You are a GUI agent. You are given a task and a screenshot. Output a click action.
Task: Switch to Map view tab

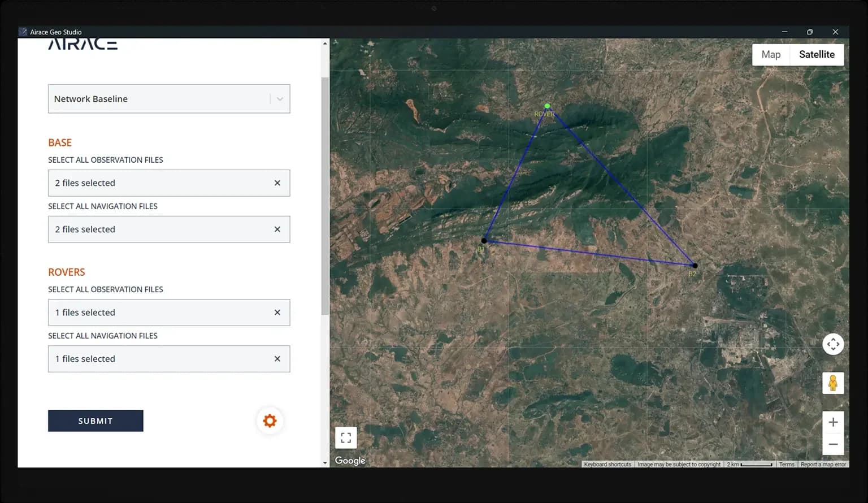click(x=771, y=54)
